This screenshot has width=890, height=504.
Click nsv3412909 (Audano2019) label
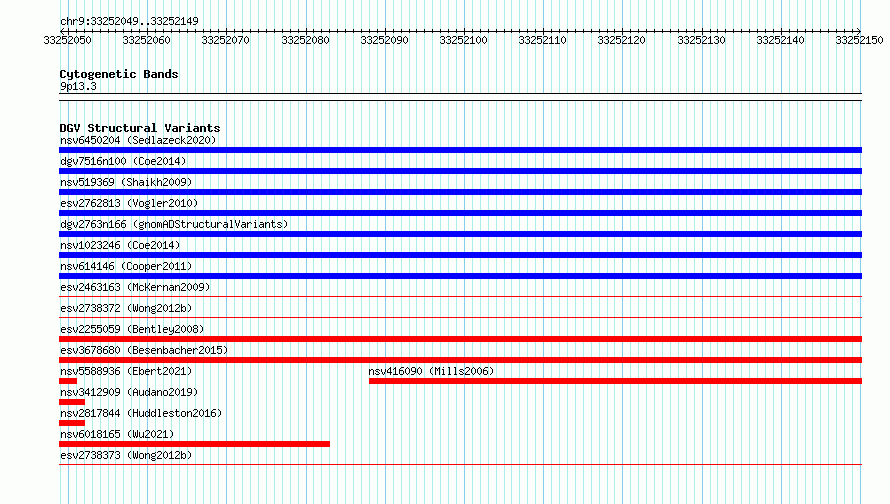point(129,392)
